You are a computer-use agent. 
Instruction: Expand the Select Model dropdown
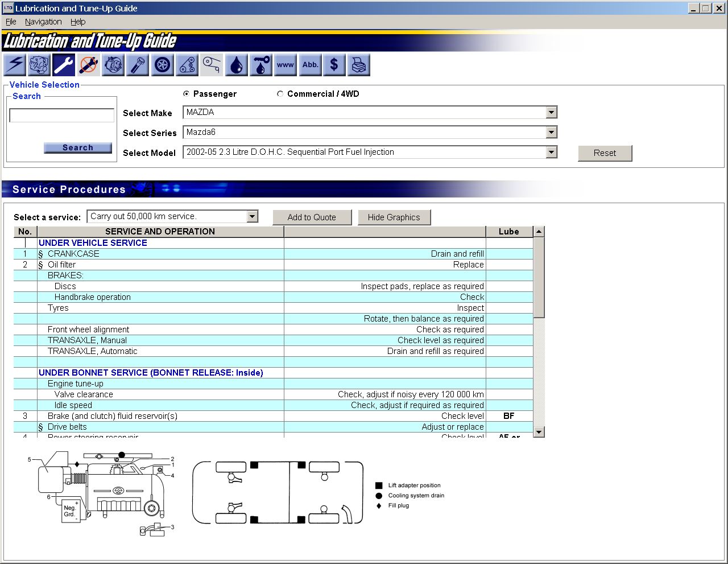[551, 152]
